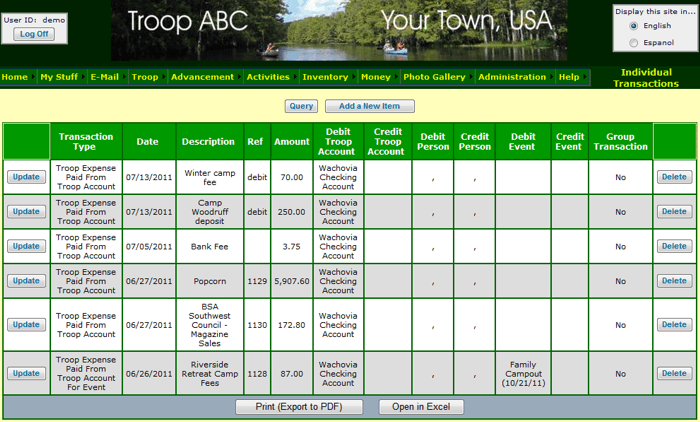This screenshot has width=700, height=422.
Task: Click the Credit Event column header
Action: pos(570,142)
